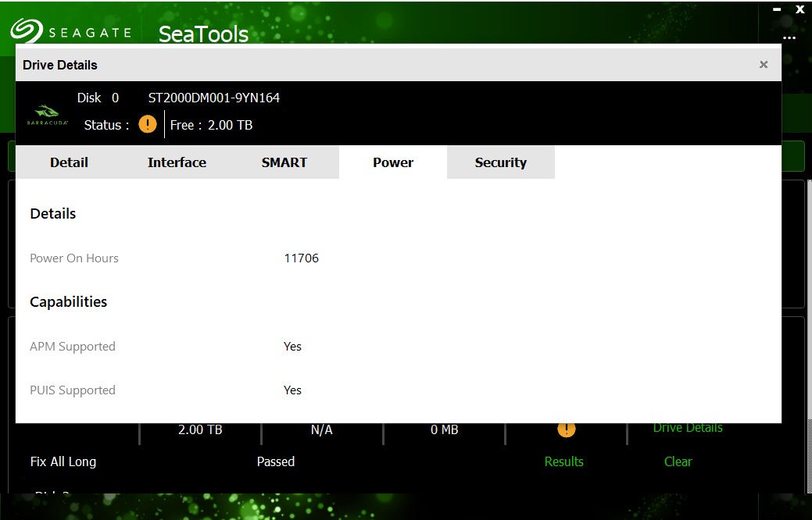Click the orange status warning icon beside Status

tap(148, 124)
